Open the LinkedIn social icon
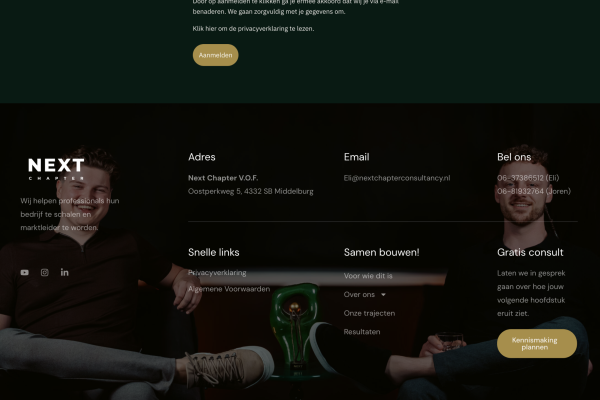 (x=65, y=272)
